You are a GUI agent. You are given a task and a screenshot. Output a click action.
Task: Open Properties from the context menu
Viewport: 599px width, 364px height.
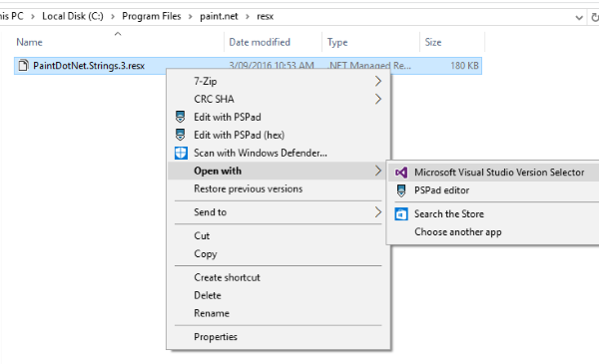point(279,337)
